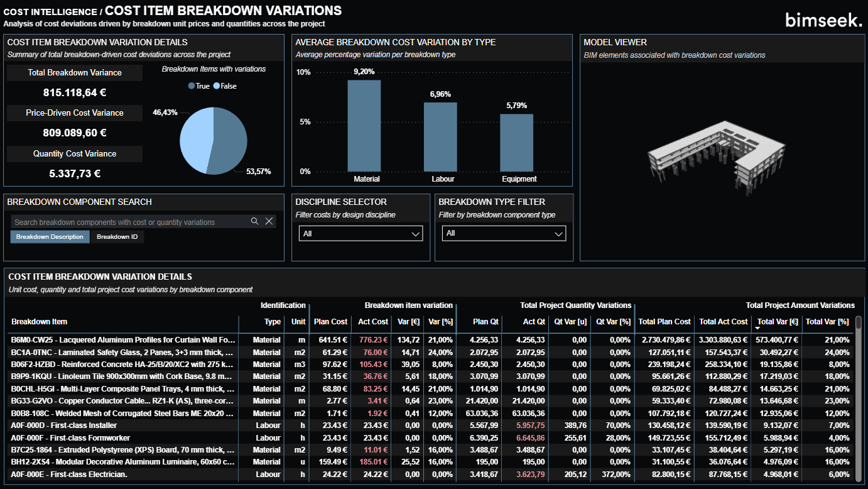
Task: Click the search magnifier icon
Action: pyautogui.click(x=255, y=221)
